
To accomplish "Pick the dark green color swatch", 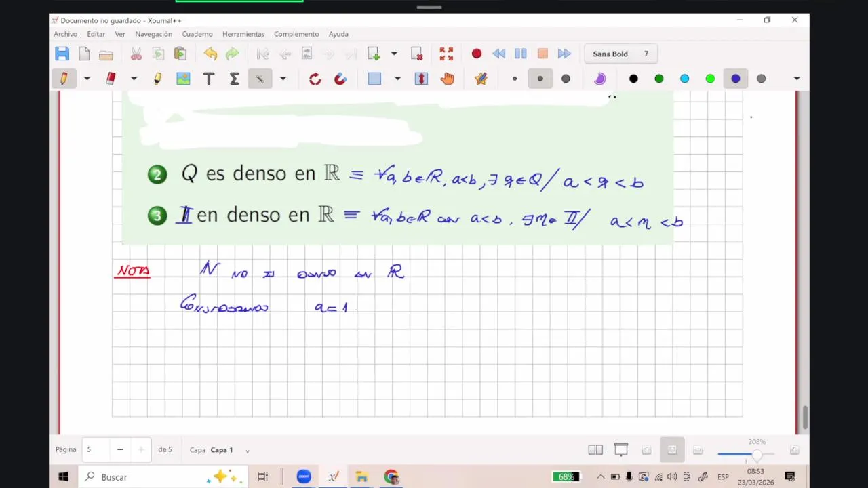I will click(x=659, y=79).
